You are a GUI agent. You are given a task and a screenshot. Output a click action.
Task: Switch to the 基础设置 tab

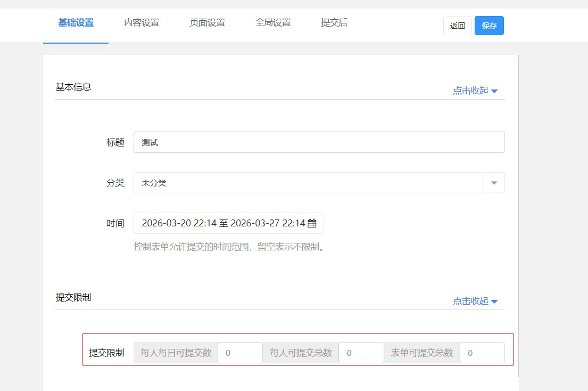76,23
